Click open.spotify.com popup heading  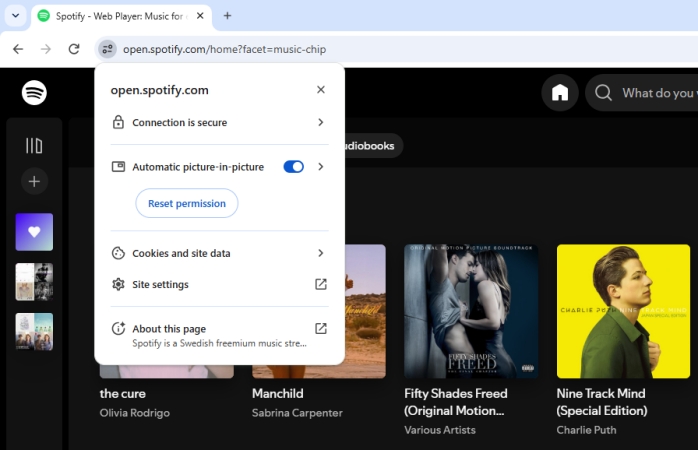(159, 90)
